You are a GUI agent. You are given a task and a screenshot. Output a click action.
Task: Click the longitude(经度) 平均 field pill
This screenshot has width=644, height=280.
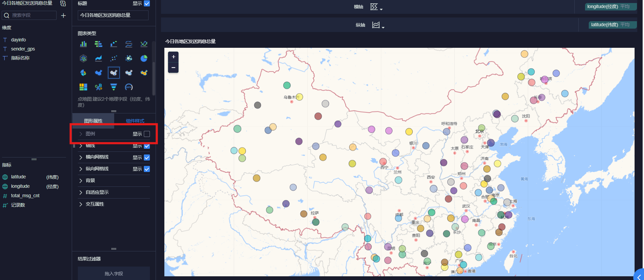point(611,7)
